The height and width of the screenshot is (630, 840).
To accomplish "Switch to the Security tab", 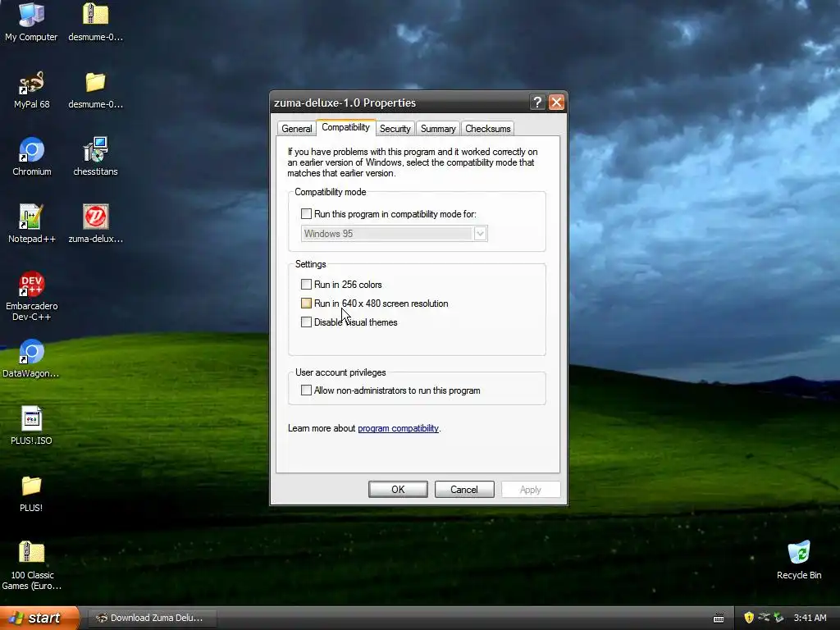I will point(395,129).
